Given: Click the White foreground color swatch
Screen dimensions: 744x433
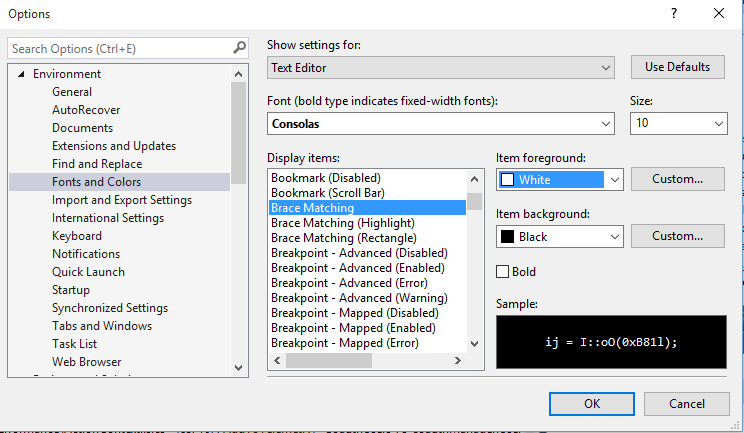Looking at the screenshot, I should point(508,180).
